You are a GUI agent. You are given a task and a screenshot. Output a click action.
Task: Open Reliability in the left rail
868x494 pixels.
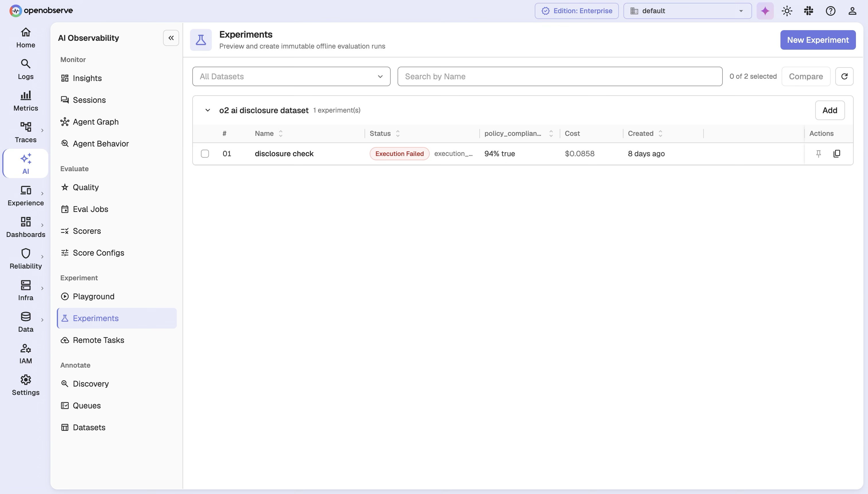point(26,259)
